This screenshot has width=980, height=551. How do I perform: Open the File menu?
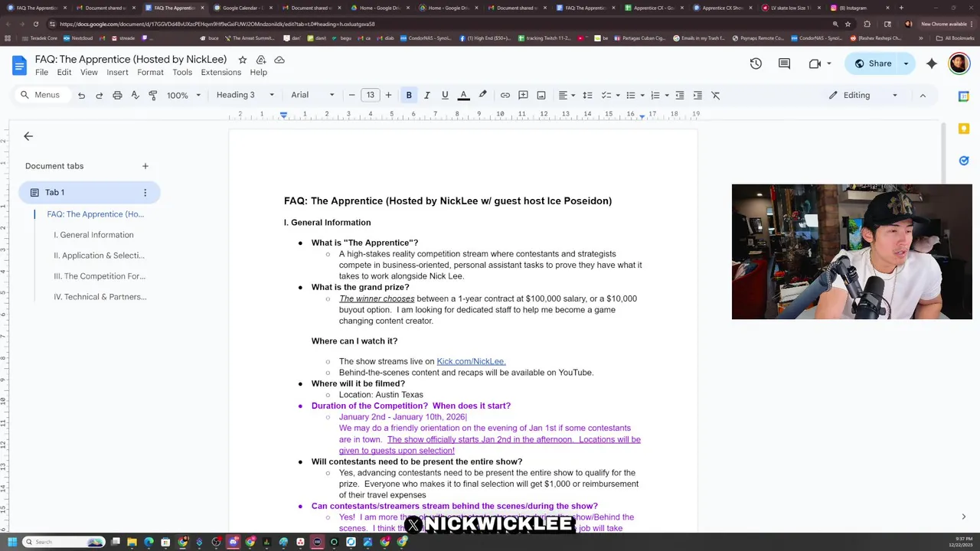click(41, 73)
